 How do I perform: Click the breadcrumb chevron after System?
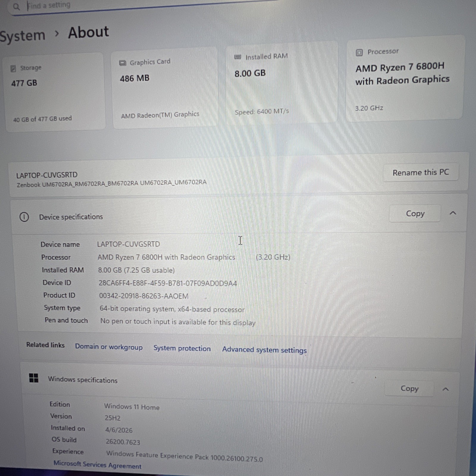(x=57, y=34)
